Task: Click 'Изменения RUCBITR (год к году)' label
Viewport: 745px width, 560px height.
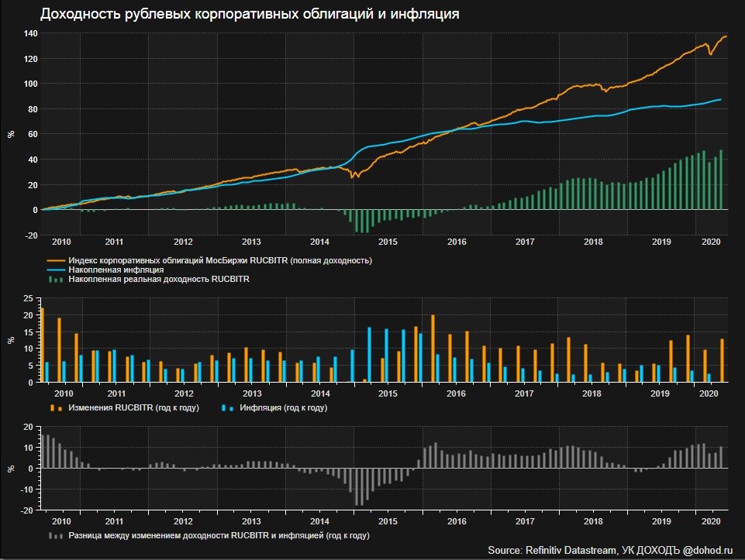Action: click(x=133, y=407)
